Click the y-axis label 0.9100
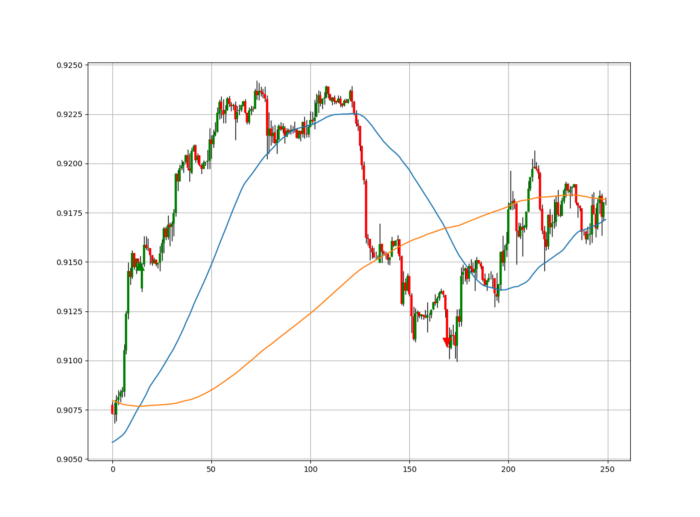 [x=69, y=360]
